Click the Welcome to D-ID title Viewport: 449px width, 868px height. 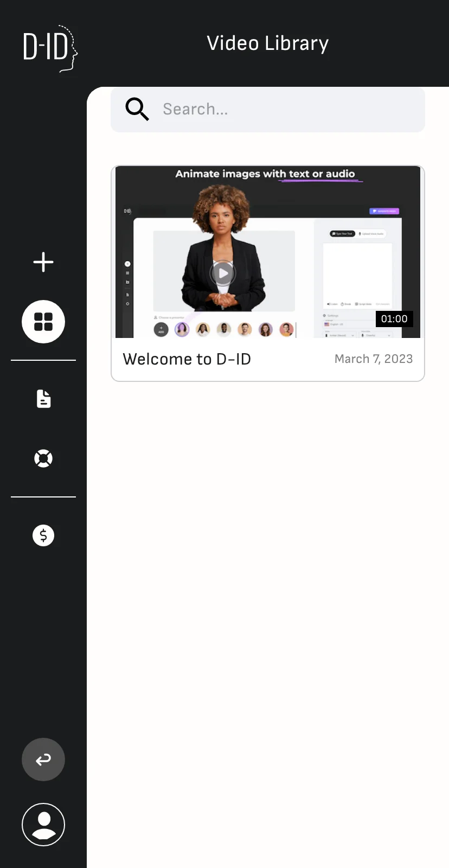pos(187,359)
